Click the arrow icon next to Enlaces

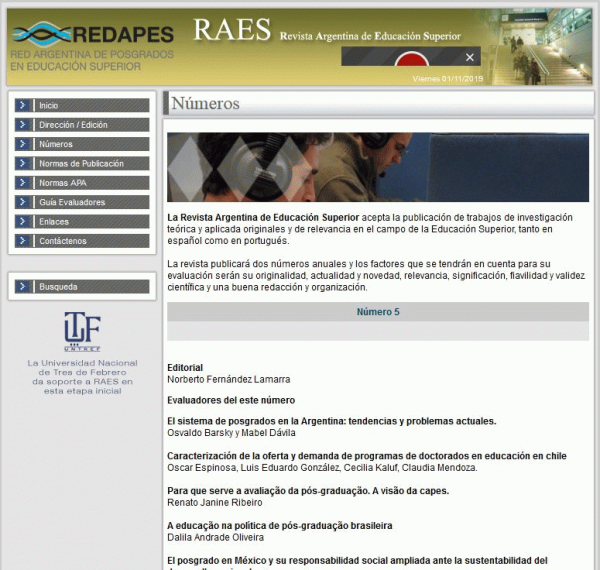coord(23,222)
